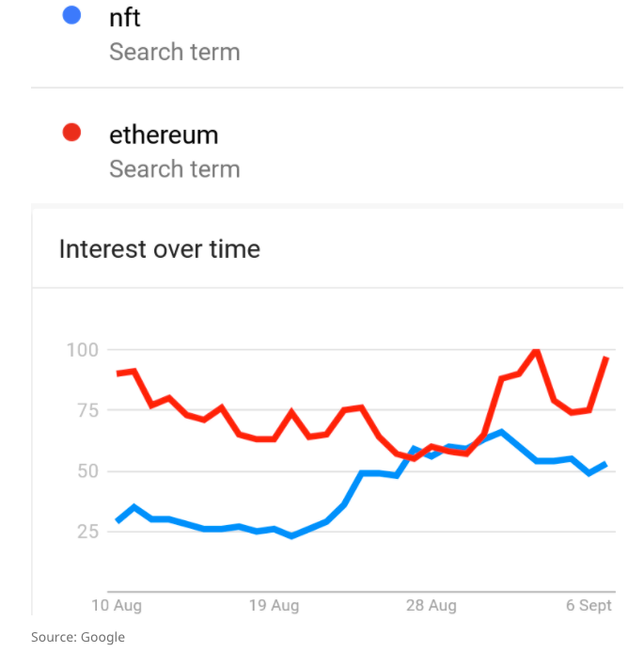This screenshot has height=652, width=644.
Task: Click the red line's final rightmost point
Action: coord(606,358)
